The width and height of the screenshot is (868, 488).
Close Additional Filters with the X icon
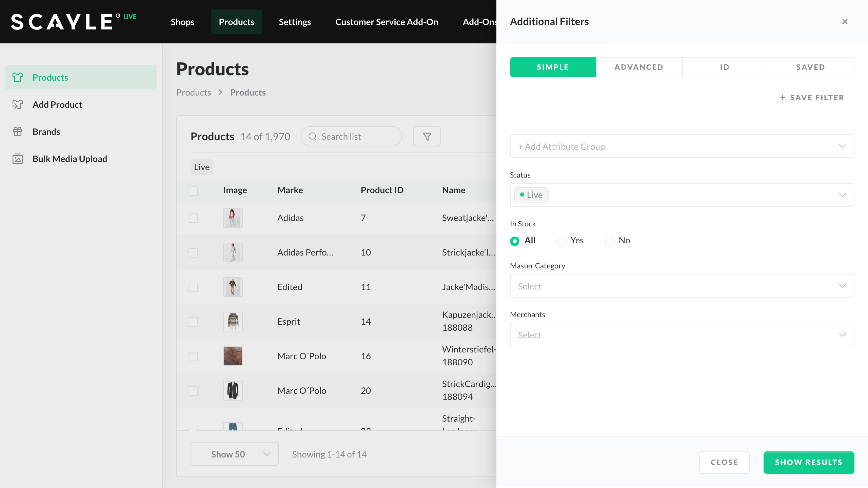[845, 22]
